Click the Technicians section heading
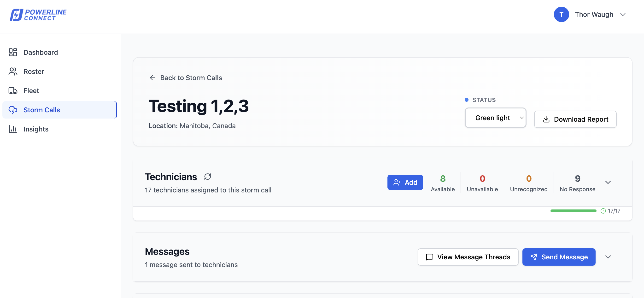The image size is (644, 298). point(171,177)
